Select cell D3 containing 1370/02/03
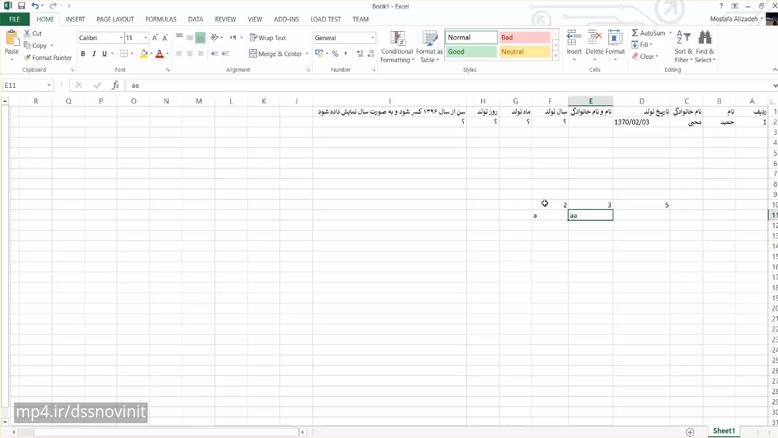778x438 pixels. [x=641, y=122]
